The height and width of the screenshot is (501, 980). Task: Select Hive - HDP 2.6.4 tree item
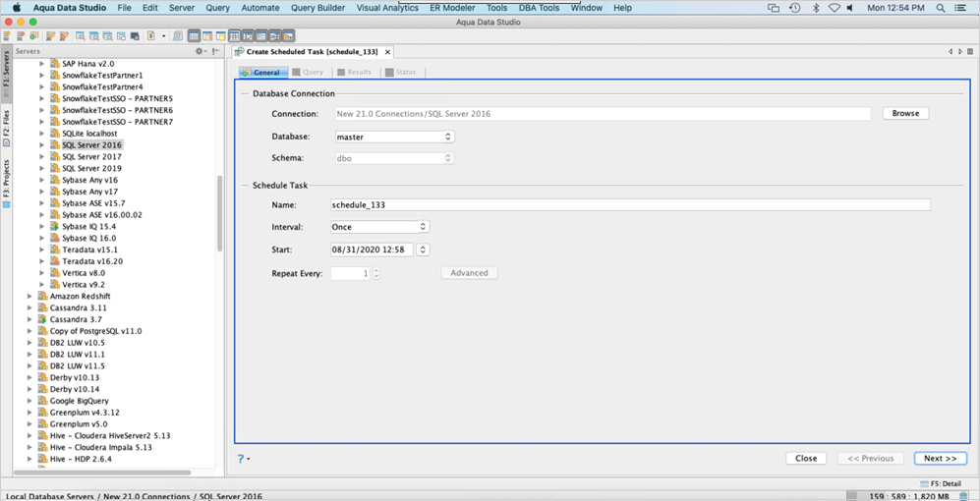[x=81, y=459]
